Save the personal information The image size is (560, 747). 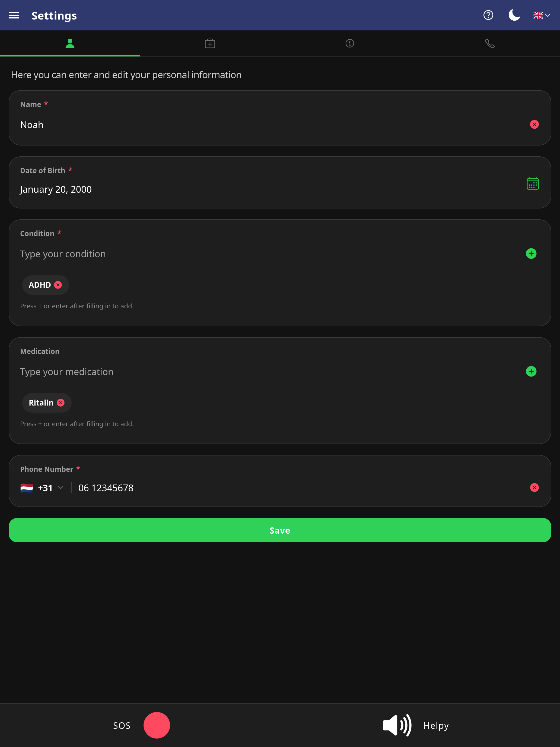(x=280, y=530)
